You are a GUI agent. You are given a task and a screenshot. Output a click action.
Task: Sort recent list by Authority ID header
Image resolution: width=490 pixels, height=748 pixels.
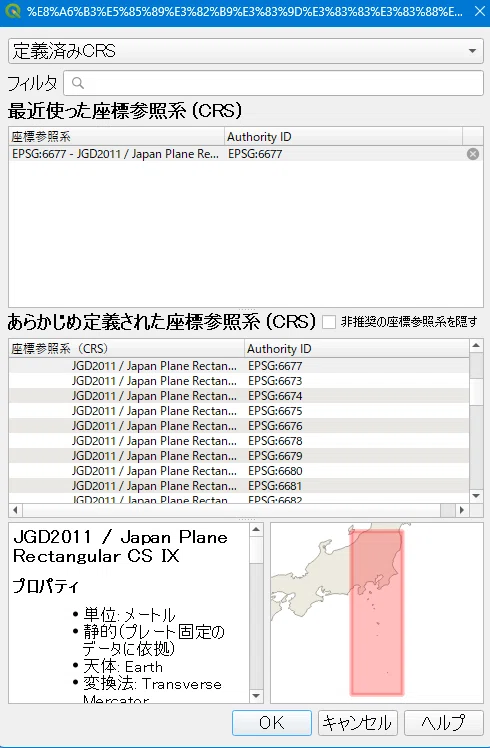[x=343, y=137]
